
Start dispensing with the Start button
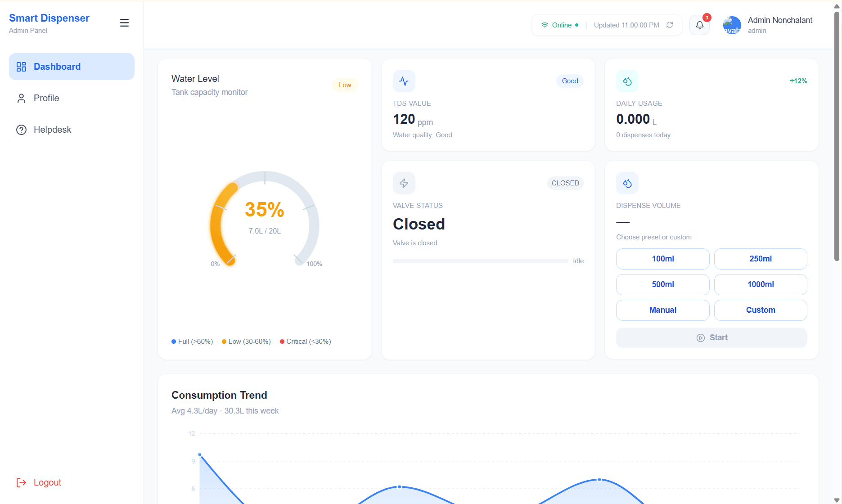click(711, 337)
